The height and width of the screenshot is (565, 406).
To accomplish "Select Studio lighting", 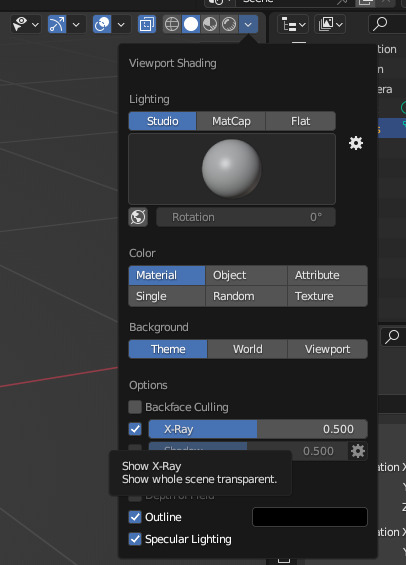I will click(x=162, y=121).
